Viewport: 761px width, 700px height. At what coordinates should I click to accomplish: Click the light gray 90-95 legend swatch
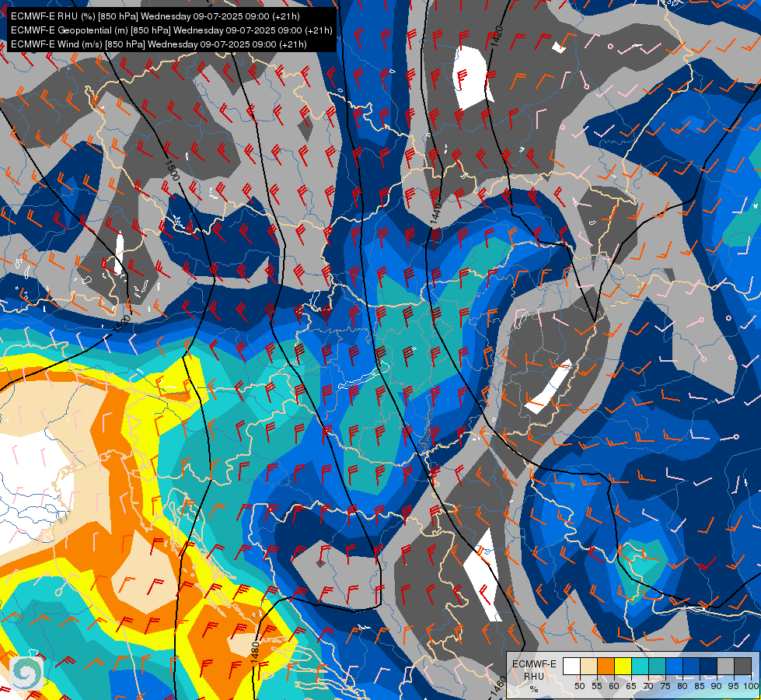coord(726,667)
